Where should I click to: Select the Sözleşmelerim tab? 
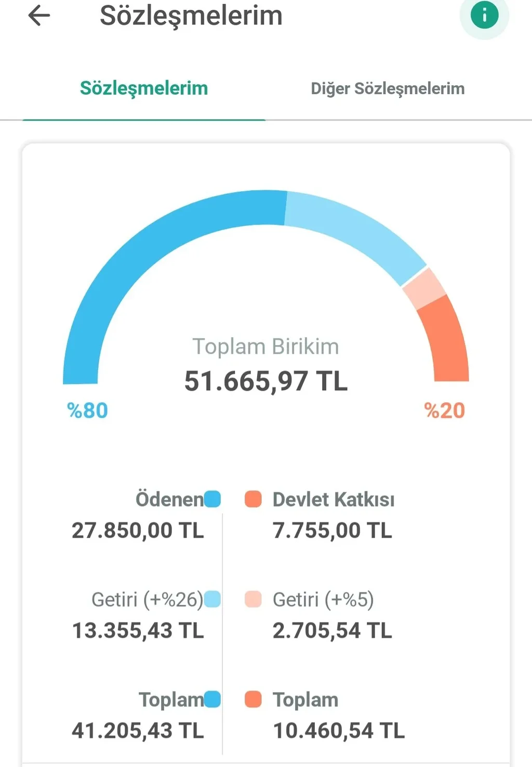(144, 88)
